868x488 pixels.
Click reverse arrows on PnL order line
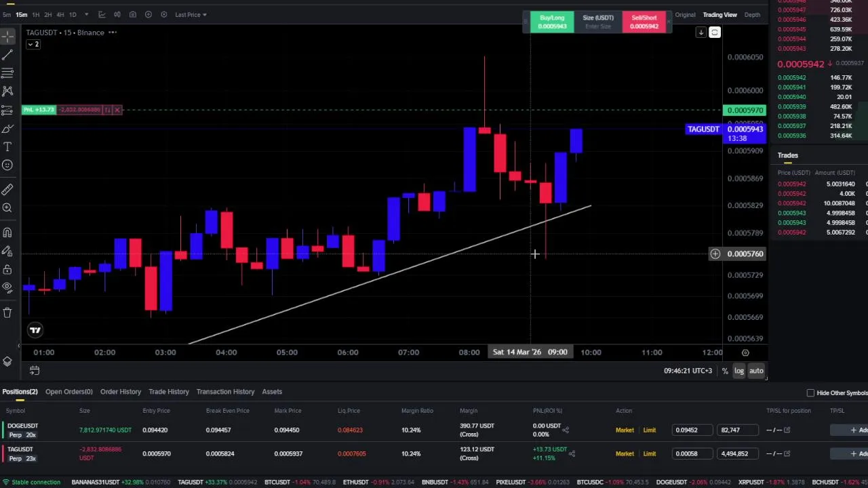(107, 110)
